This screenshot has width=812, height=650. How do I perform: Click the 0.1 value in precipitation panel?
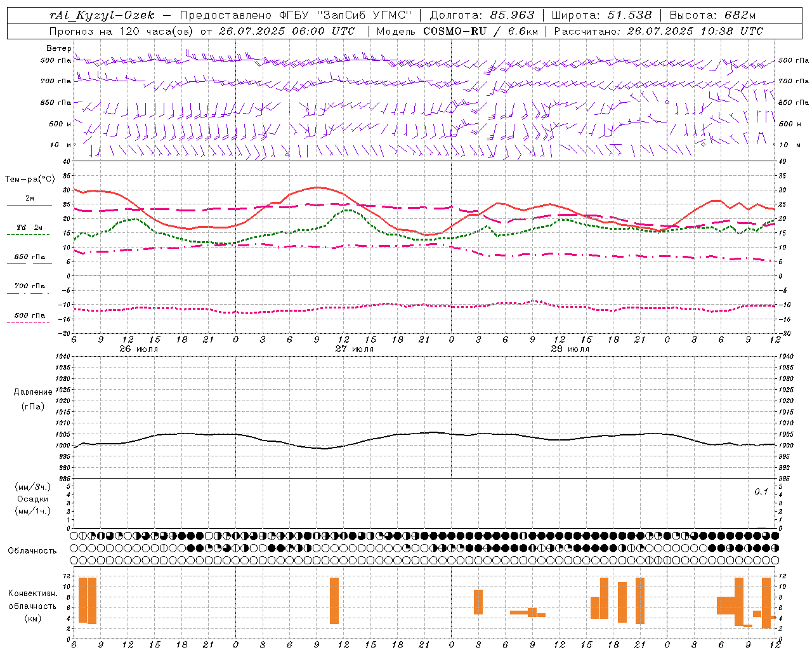click(761, 491)
